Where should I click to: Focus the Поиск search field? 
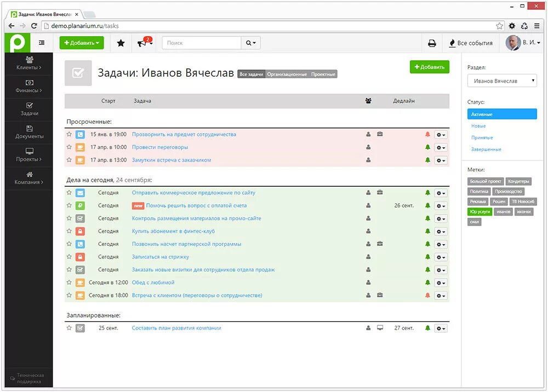pyautogui.click(x=202, y=43)
